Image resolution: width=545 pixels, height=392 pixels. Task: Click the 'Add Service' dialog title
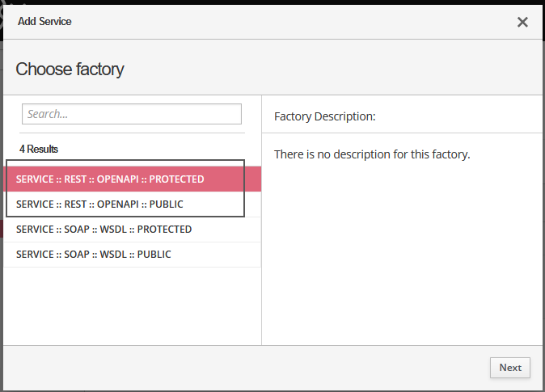[44, 22]
